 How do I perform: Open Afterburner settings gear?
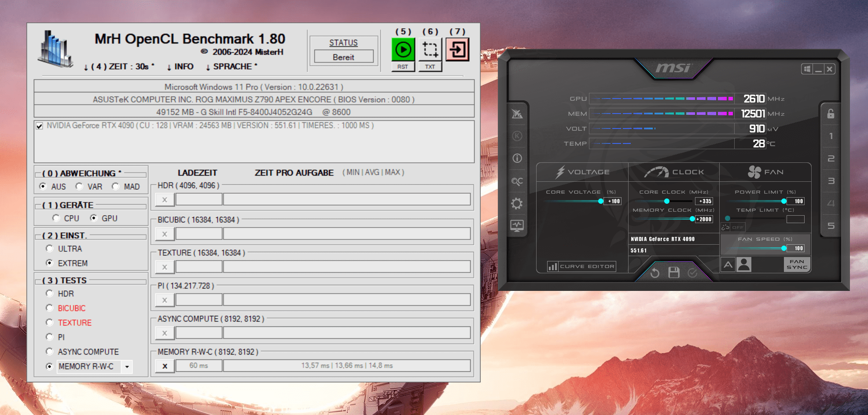click(x=517, y=203)
